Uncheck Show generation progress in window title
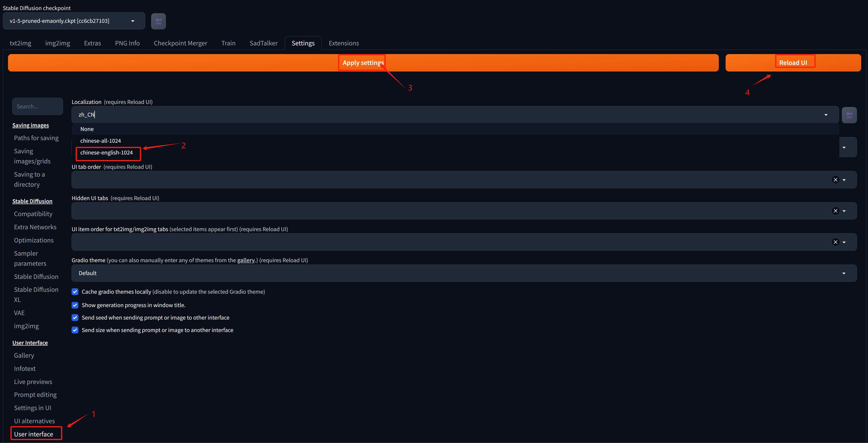 [75, 305]
